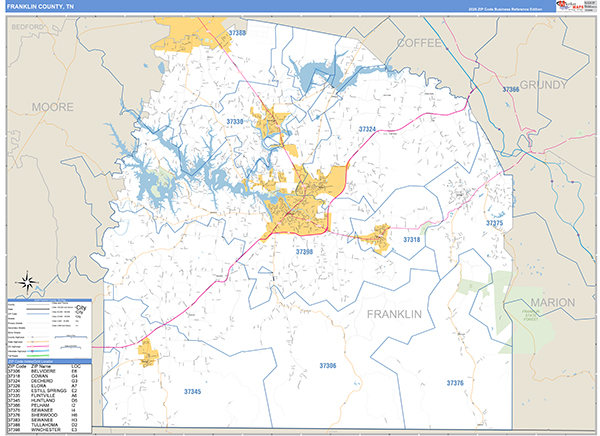Click the MARION county label
Image resolution: width=600 pixels, height=436 pixels.
click(553, 303)
